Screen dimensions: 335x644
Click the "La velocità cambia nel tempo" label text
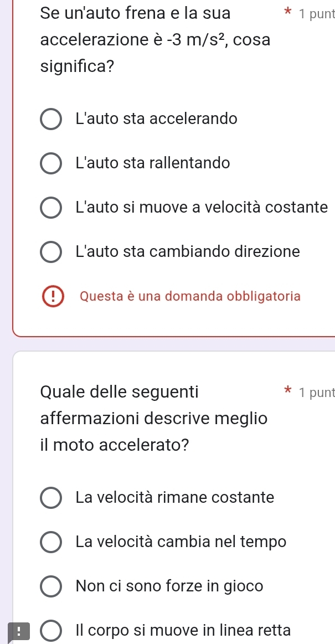click(181, 542)
